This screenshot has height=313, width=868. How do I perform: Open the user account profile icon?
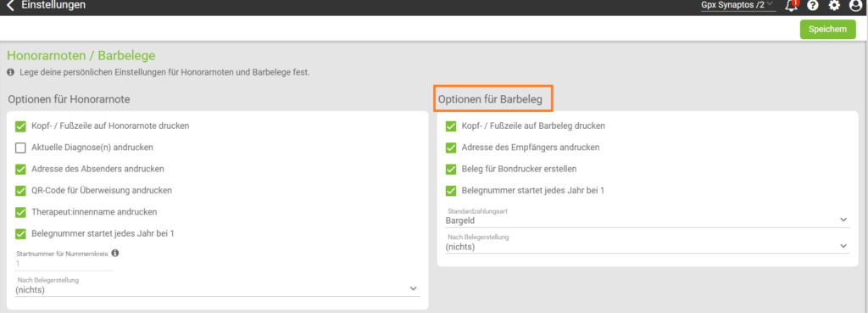click(x=855, y=6)
